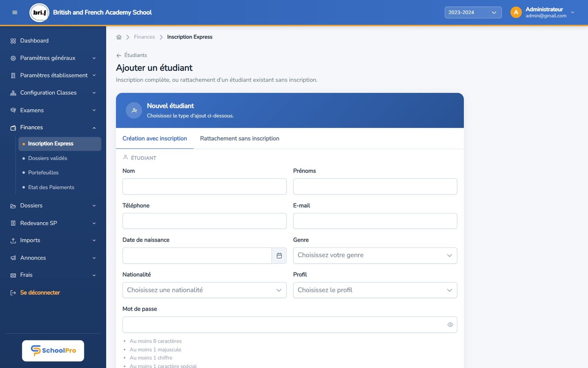Click the orange Administrateur avatar
The width and height of the screenshot is (588, 368).
point(516,13)
